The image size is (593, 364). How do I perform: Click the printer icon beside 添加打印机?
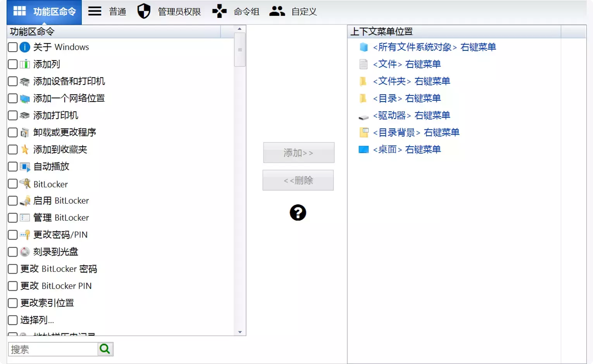25,115
